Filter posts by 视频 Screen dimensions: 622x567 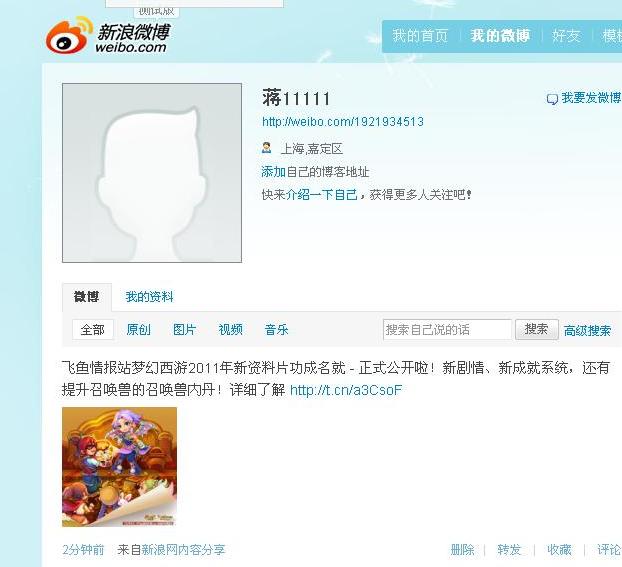point(230,329)
